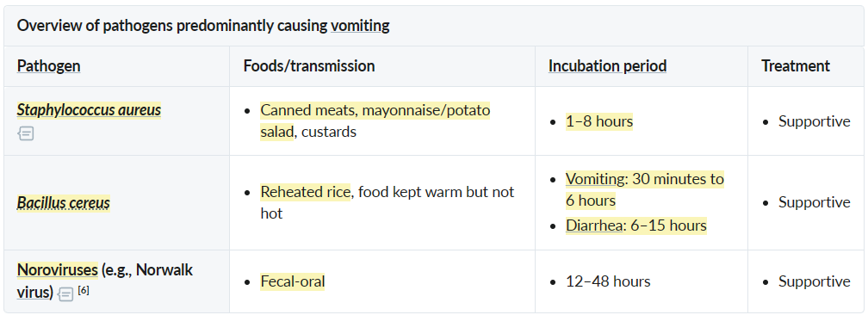This screenshot has width=868, height=315.
Task: Open the note icon under Staphylococcus aureus
Action: 26,133
